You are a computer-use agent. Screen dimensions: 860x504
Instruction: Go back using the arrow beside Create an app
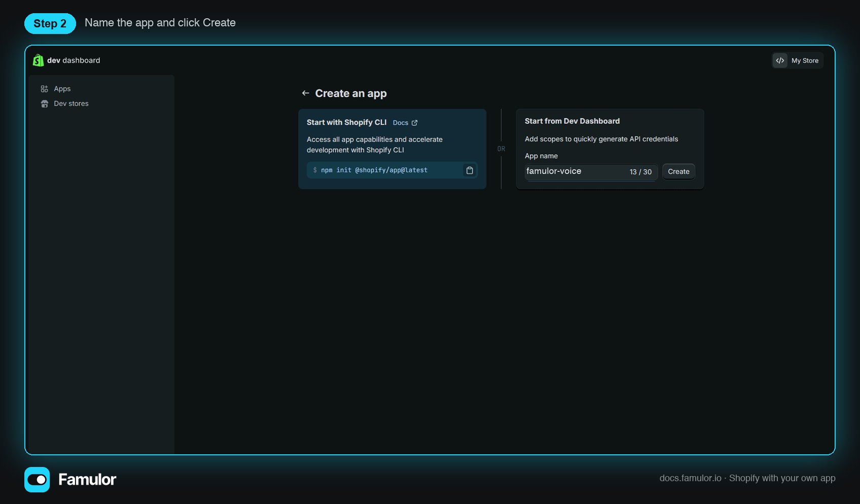click(305, 93)
